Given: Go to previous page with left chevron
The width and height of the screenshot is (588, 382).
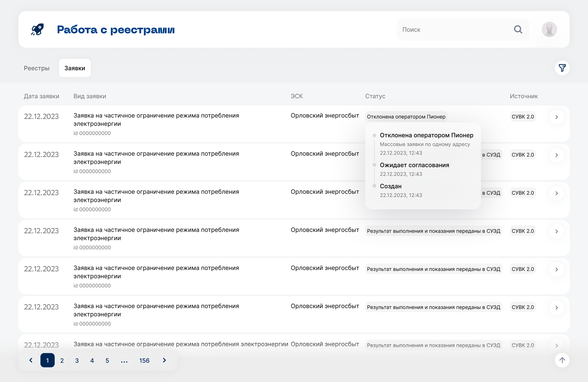Looking at the screenshot, I should (x=31, y=360).
